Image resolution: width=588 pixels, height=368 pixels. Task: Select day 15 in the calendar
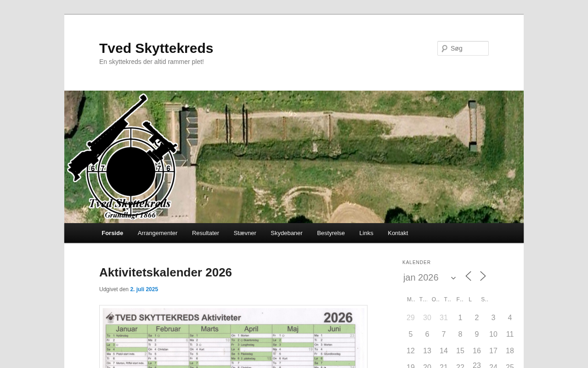pos(460,351)
